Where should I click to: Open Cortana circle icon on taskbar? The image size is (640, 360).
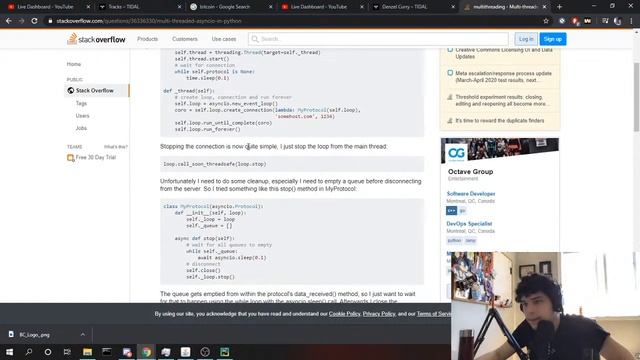[48, 351]
